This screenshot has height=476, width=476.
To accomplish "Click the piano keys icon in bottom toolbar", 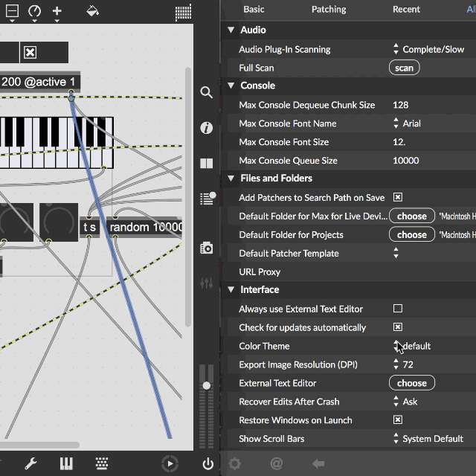I will coord(67,463).
